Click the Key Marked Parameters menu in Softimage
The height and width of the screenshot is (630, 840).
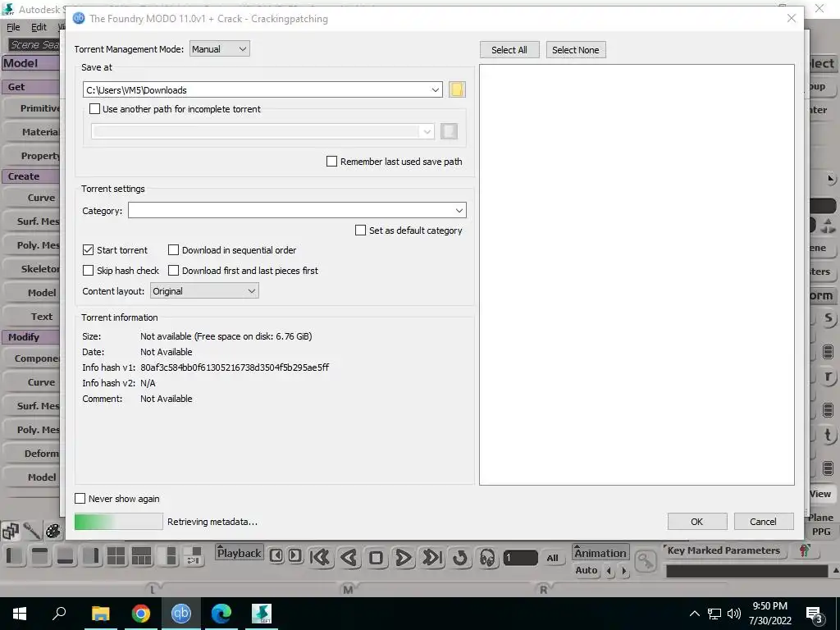pos(723,550)
